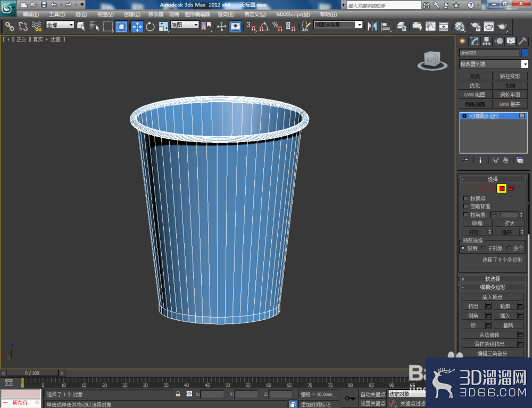Viewport: 532px width, 408px height.
Task: Enable the 忽略背面 checkbox
Action: click(465, 206)
